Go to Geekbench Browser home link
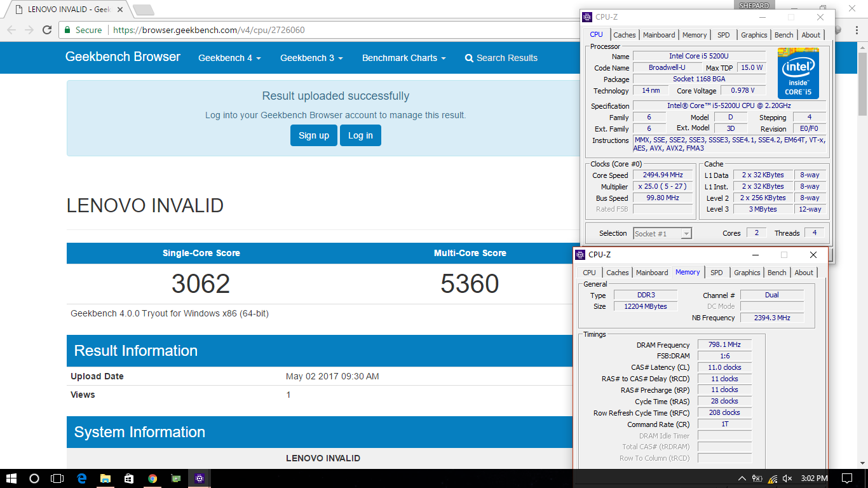 coord(123,57)
